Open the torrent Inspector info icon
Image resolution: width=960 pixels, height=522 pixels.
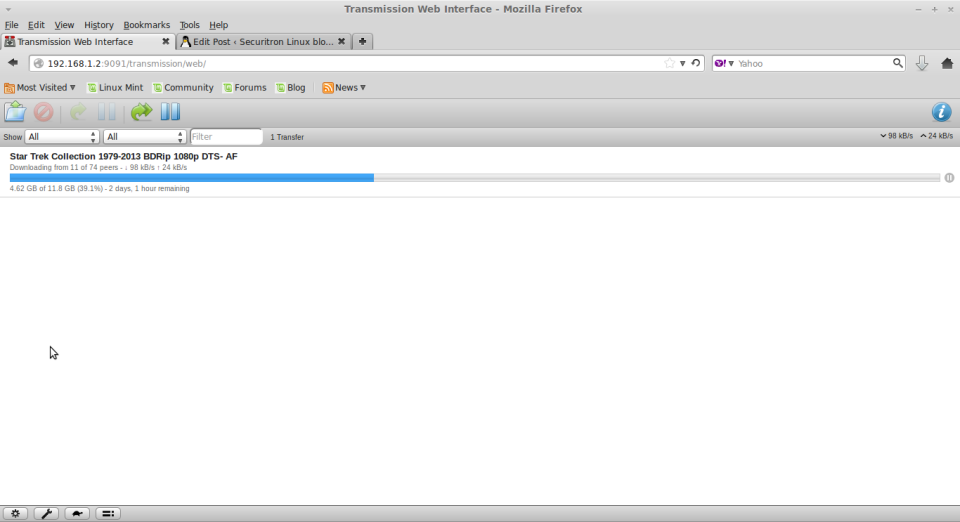click(942, 112)
